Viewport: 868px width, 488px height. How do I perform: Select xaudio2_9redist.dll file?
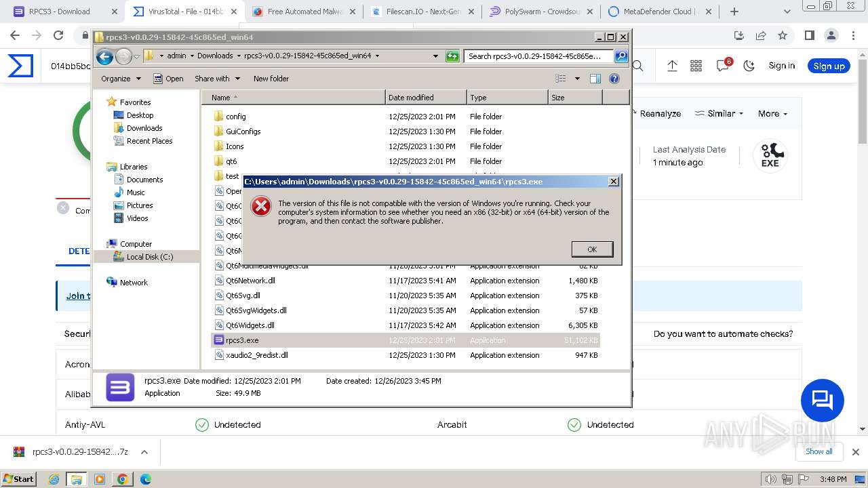point(256,355)
